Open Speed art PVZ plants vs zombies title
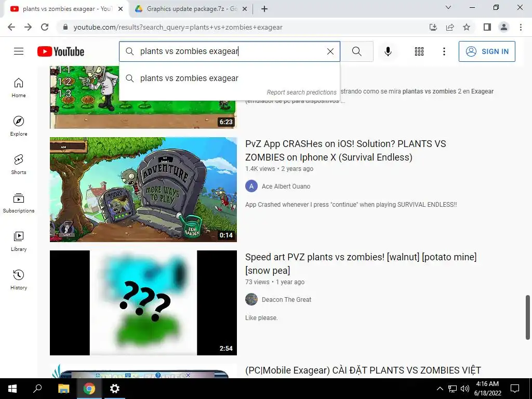Image resolution: width=532 pixels, height=399 pixels. (x=361, y=263)
